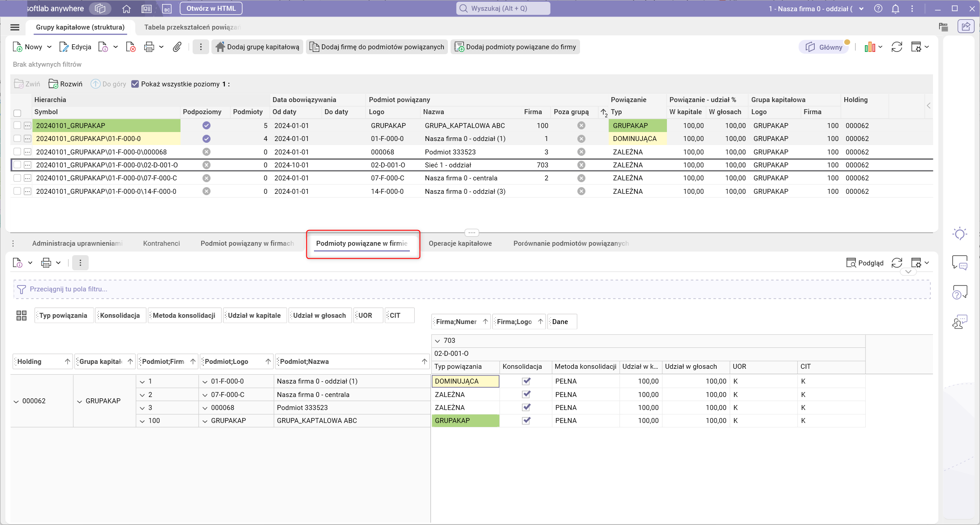Click the attachment paperclip icon
Screen dimensions: 980x525
coord(177,47)
